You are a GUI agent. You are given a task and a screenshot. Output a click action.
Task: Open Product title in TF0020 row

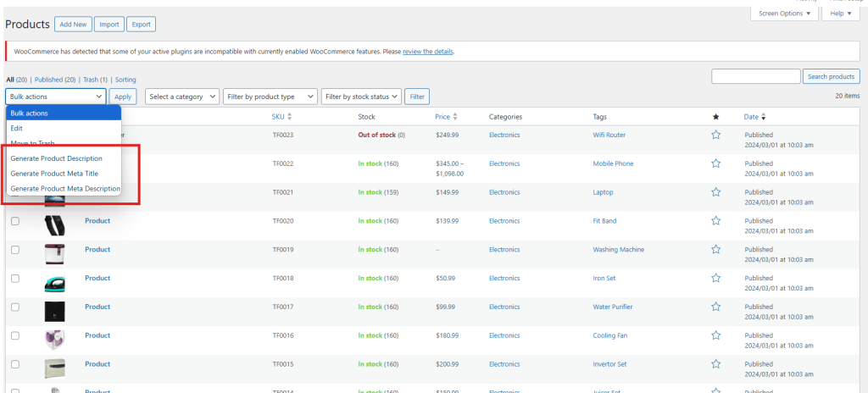click(x=97, y=220)
